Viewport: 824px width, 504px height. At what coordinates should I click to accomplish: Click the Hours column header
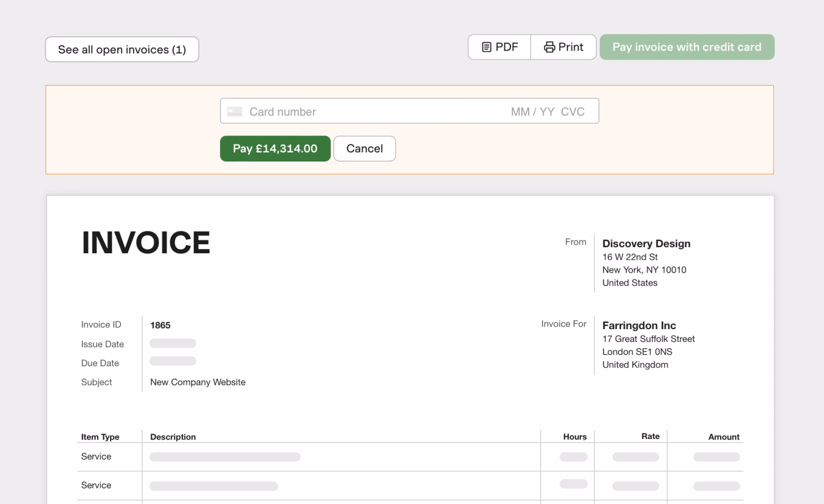[574, 437]
